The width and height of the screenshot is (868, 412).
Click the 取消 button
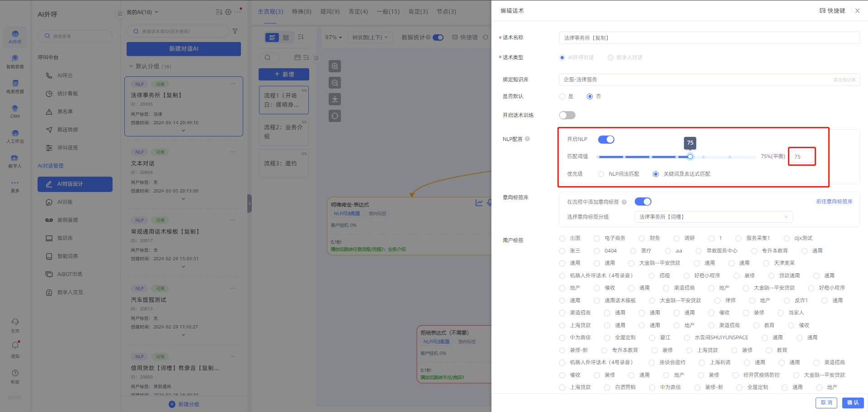coord(826,403)
